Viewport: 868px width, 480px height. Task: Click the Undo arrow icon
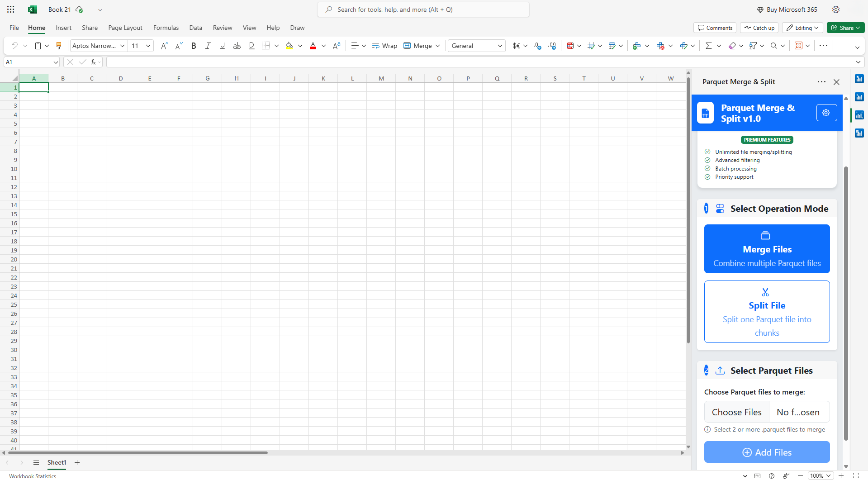[x=14, y=46]
